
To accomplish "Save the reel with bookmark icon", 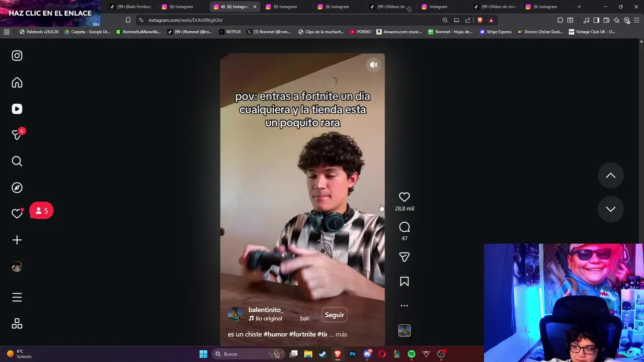I will 405,282.
